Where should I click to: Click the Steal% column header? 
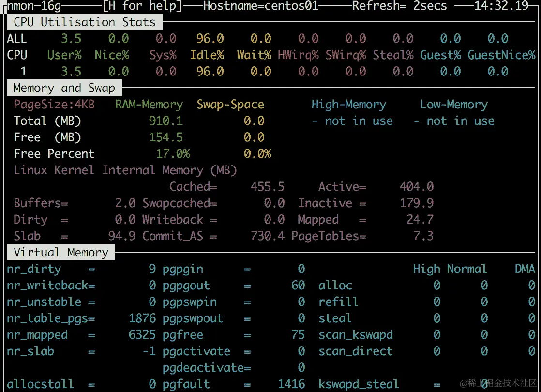pyautogui.click(x=393, y=55)
